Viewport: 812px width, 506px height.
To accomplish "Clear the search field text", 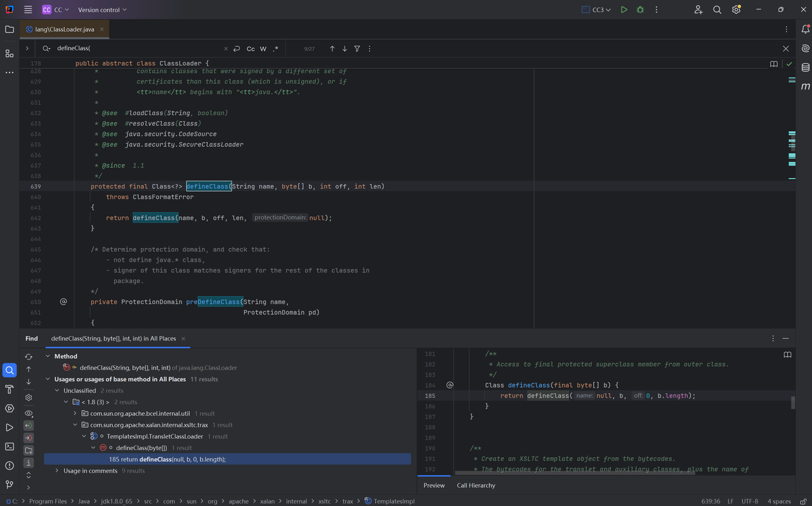I will click(x=226, y=48).
